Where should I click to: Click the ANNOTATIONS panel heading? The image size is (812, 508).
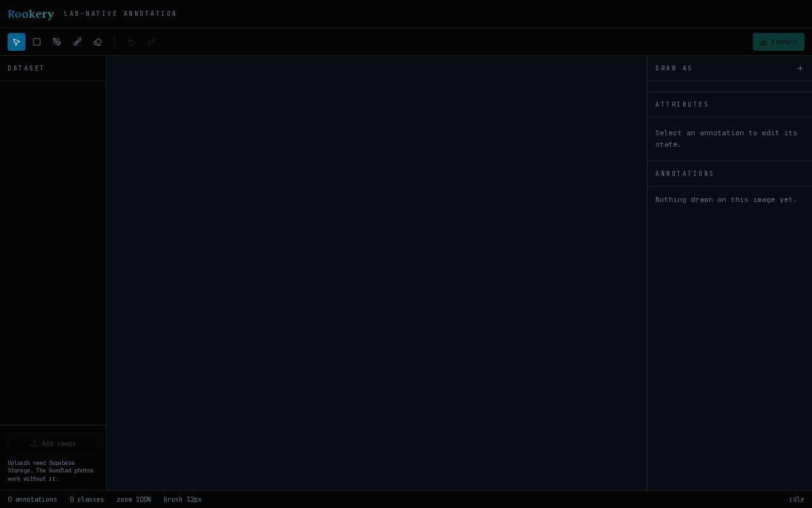(x=684, y=174)
